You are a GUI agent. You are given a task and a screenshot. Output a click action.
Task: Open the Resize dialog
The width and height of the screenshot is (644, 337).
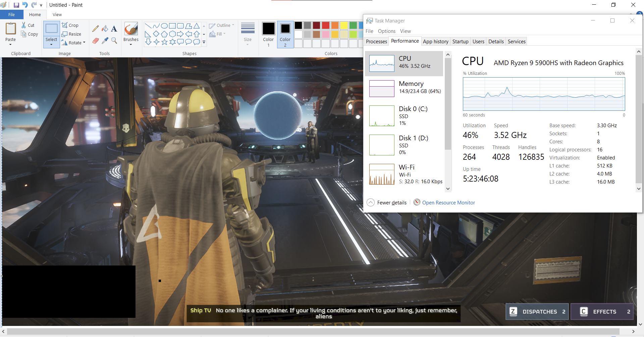click(x=71, y=34)
